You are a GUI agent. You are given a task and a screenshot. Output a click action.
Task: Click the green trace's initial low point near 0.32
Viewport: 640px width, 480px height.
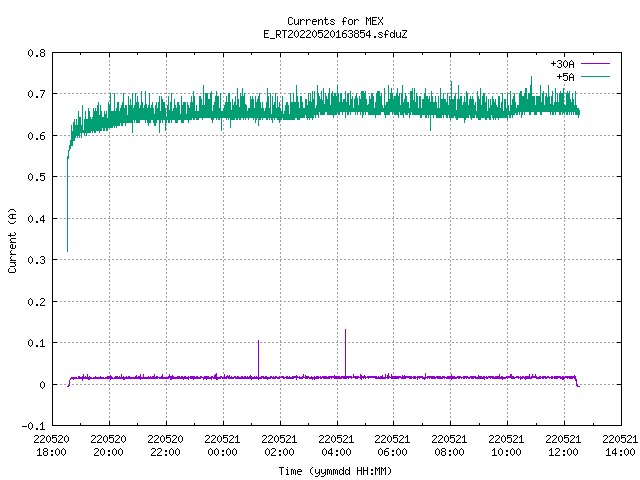click(x=67, y=251)
